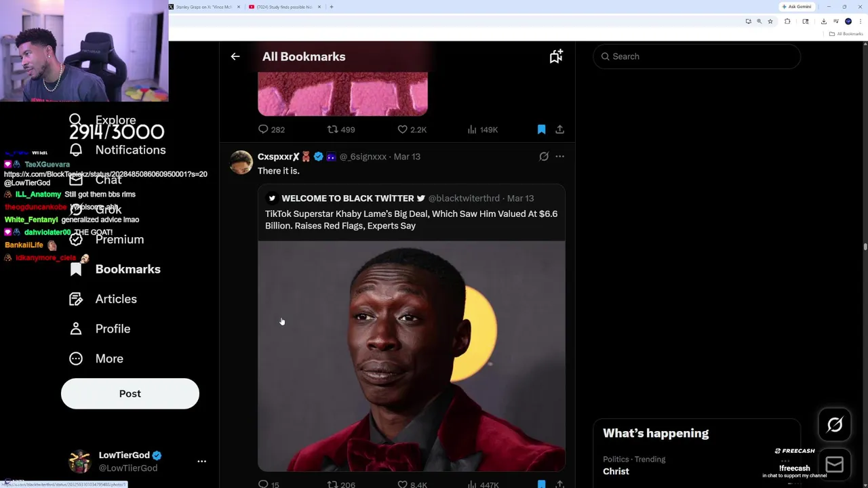Open Grok icon on Cxspxxr's post

[x=544, y=157]
